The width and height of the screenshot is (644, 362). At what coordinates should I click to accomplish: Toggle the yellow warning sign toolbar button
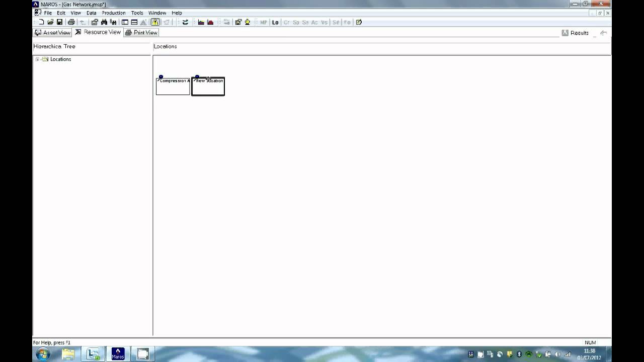click(x=155, y=22)
